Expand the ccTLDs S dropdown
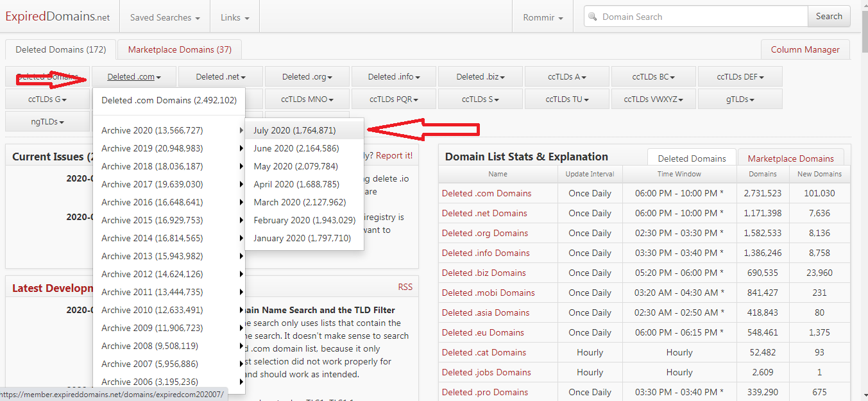Image resolution: width=868 pixels, height=401 pixels. click(x=481, y=99)
